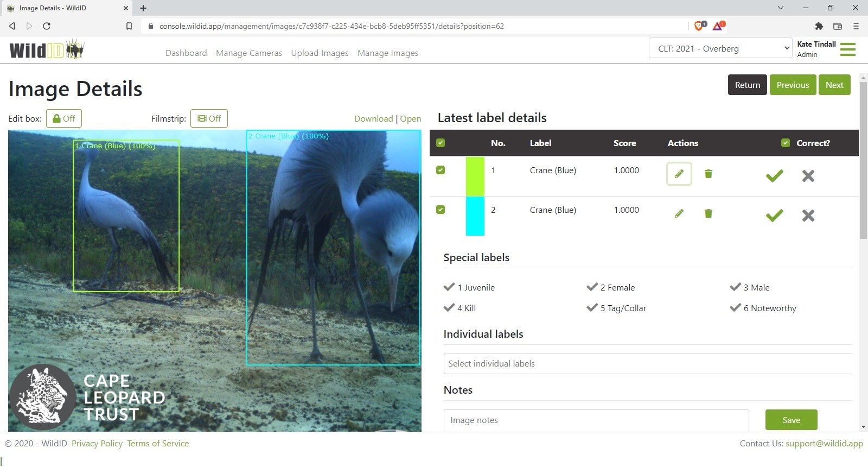This screenshot has height=467, width=868.
Task: Mark label 1 as correct checkmark
Action: point(774,175)
